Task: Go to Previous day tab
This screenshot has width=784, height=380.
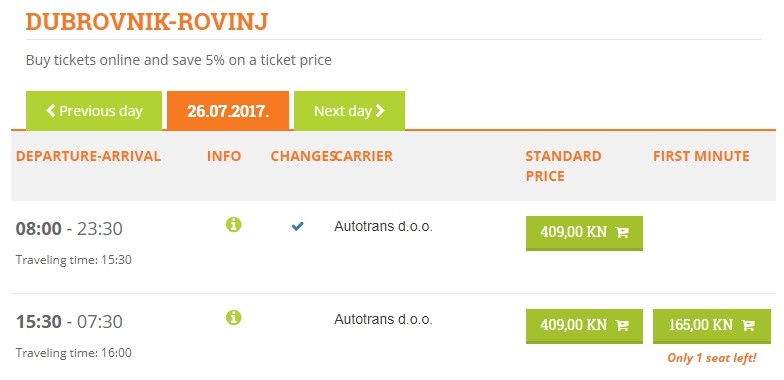Action: [94, 110]
